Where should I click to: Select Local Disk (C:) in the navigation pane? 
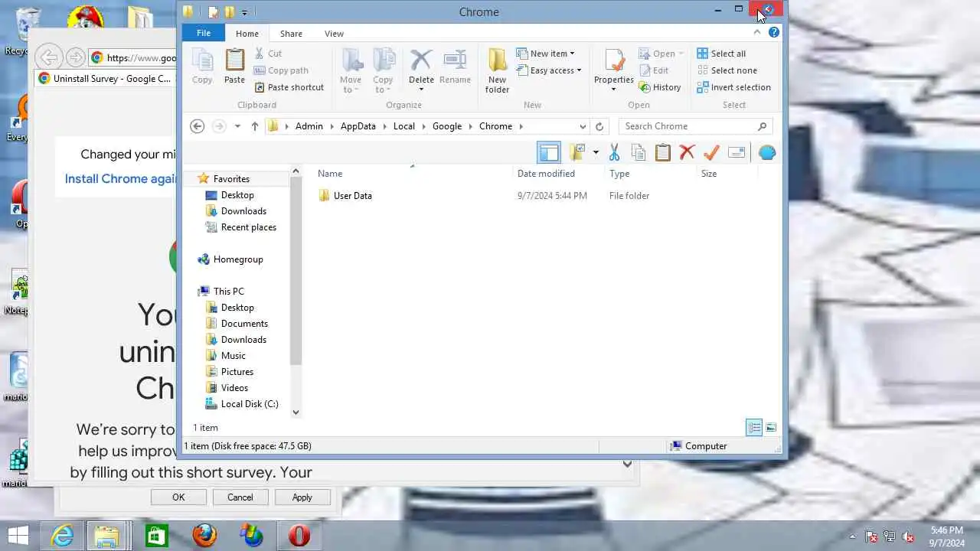[x=250, y=404]
